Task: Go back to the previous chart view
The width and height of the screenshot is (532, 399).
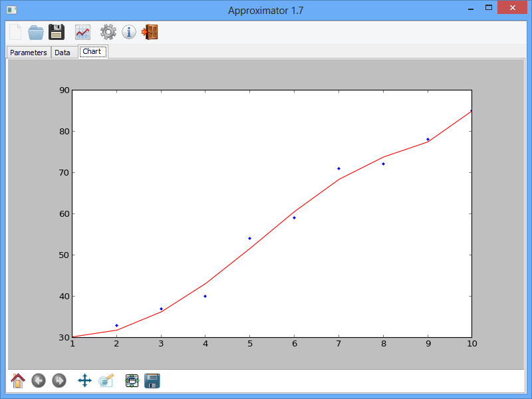Action: (39, 380)
